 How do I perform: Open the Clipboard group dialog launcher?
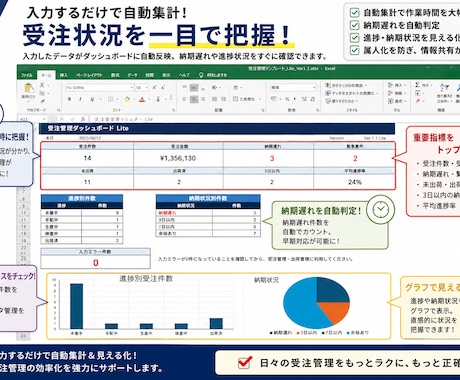[58, 110]
